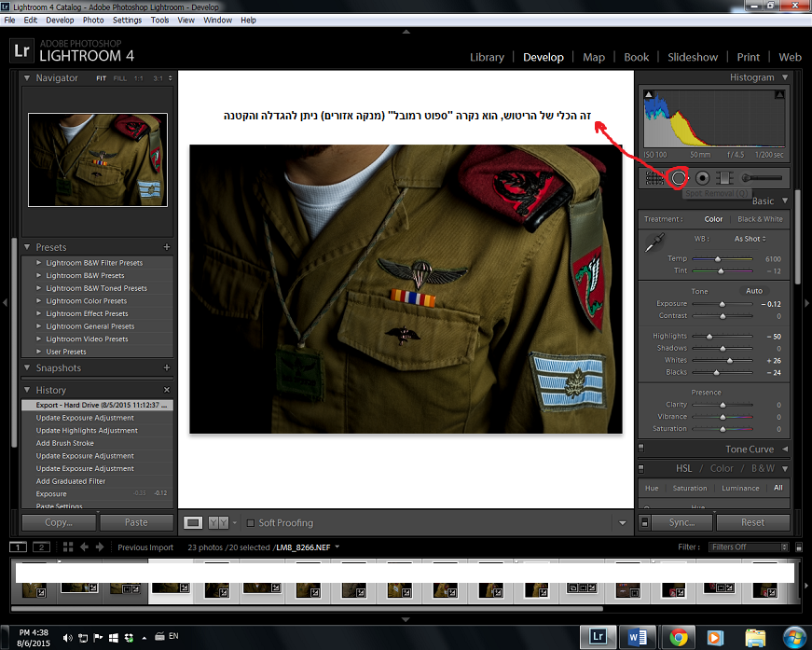The image size is (812, 650).
Task: Select the Red Eye Correction tool
Action: point(702,177)
